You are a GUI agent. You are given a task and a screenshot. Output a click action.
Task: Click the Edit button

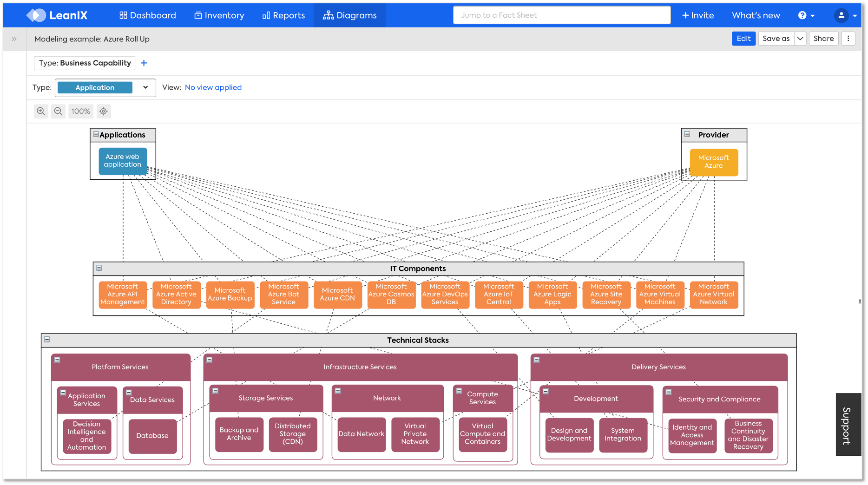coord(743,39)
